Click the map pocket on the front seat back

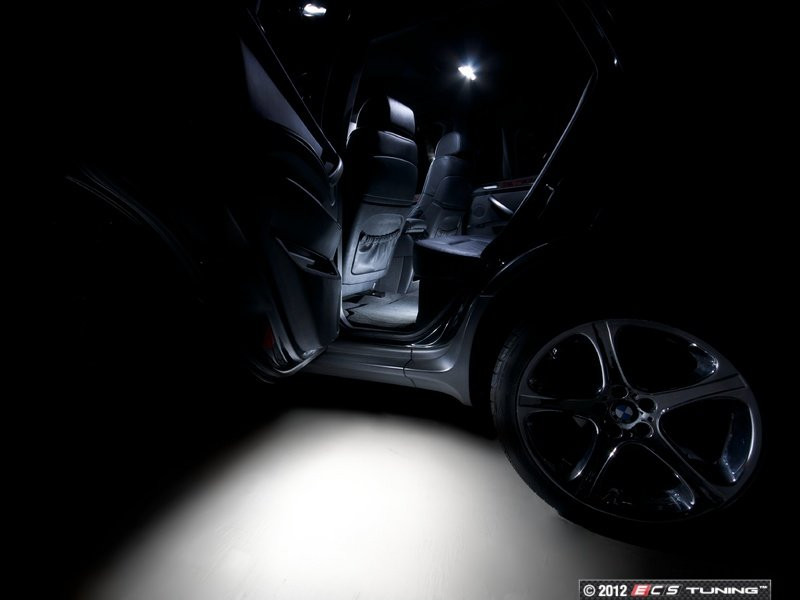click(376, 247)
